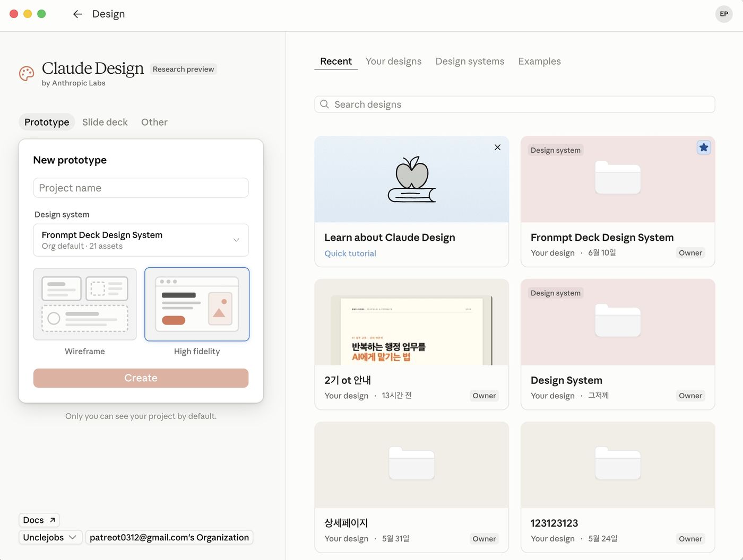Click the folder icon on Design System card
The image size is (743, 560).
click(x=618, y=320)
